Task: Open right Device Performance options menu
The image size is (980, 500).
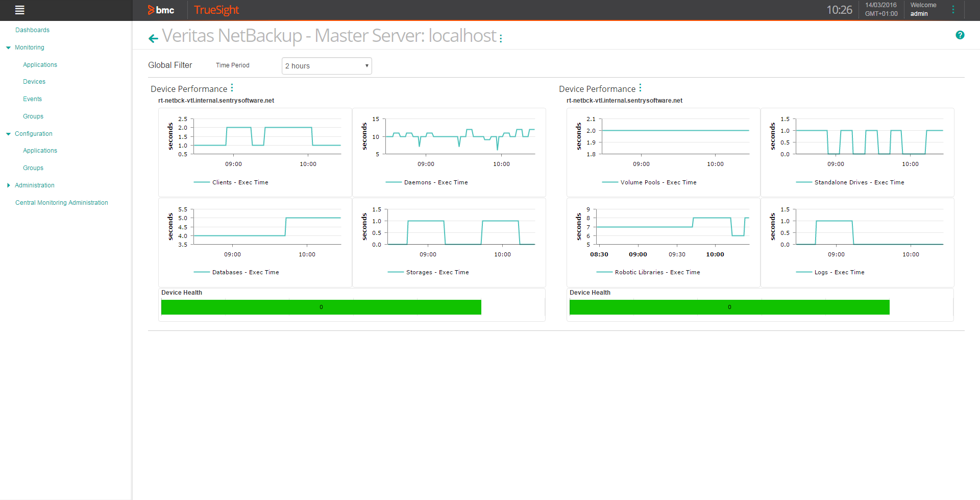Action: click(x=640, y=88)
